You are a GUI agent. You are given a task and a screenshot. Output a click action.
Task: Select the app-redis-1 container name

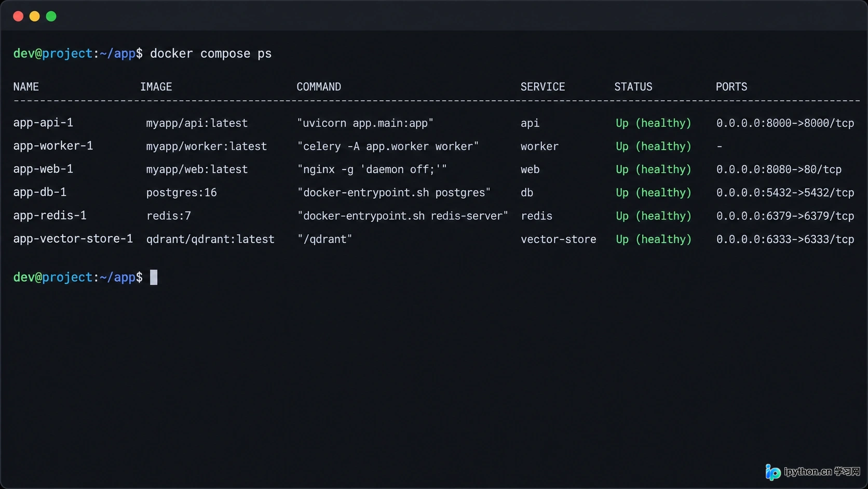50,215
